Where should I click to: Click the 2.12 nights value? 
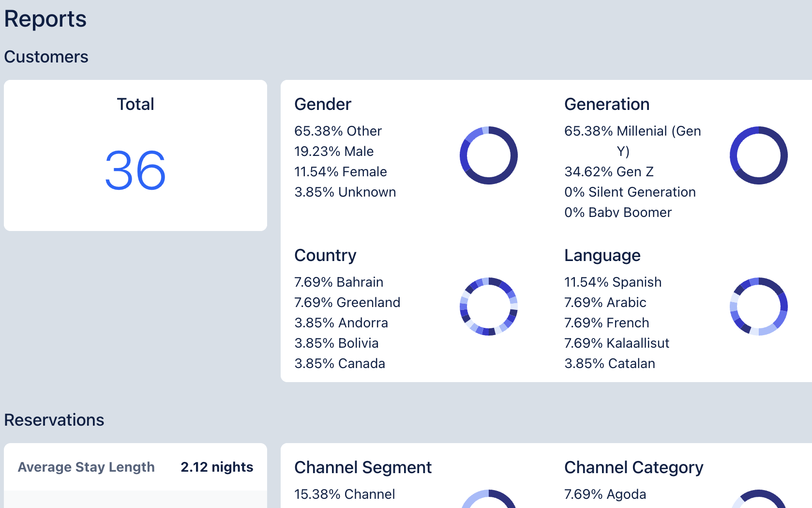click(217, 467)
